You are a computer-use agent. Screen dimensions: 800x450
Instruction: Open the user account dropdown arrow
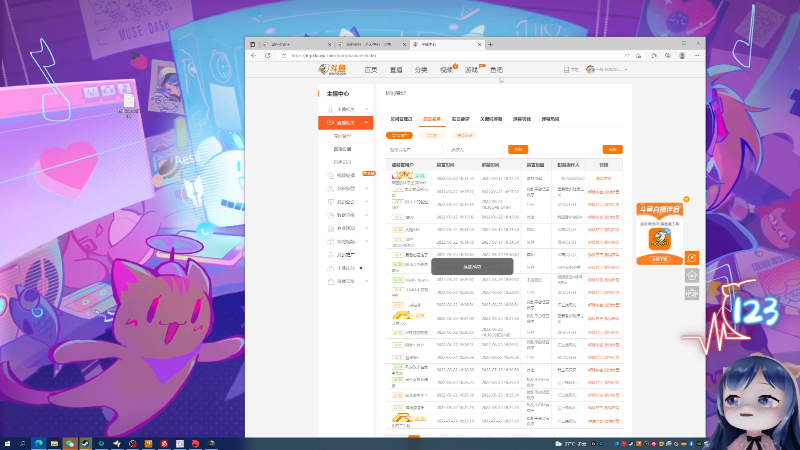[x=626, y=70]
